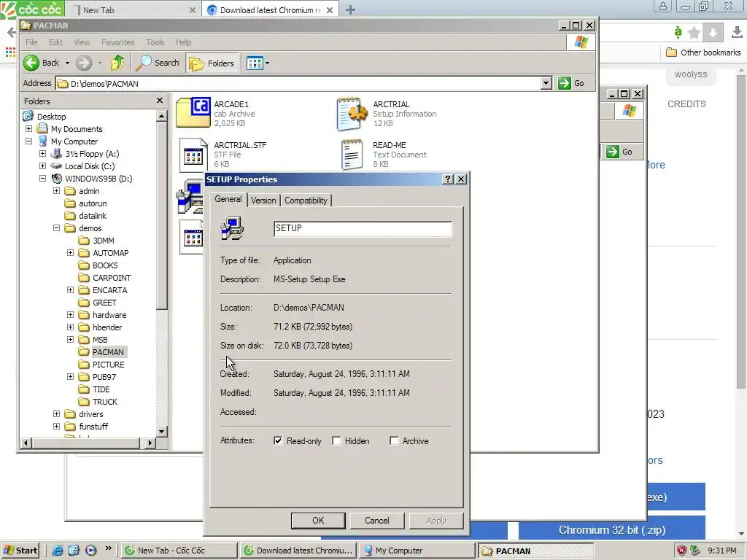This screenshot has width=747, height=560.
Task: Switch to My Computer taskbar button
Action: pyautogui.click(x=417, y=551)
